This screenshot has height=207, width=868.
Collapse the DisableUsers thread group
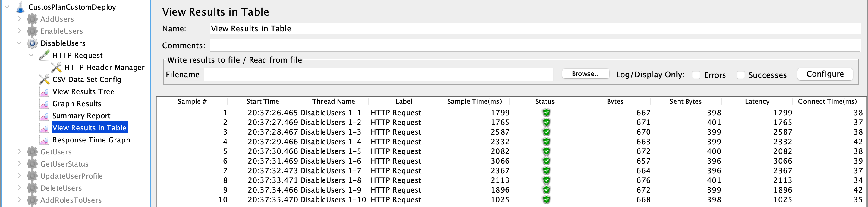(x=19, y=43)
